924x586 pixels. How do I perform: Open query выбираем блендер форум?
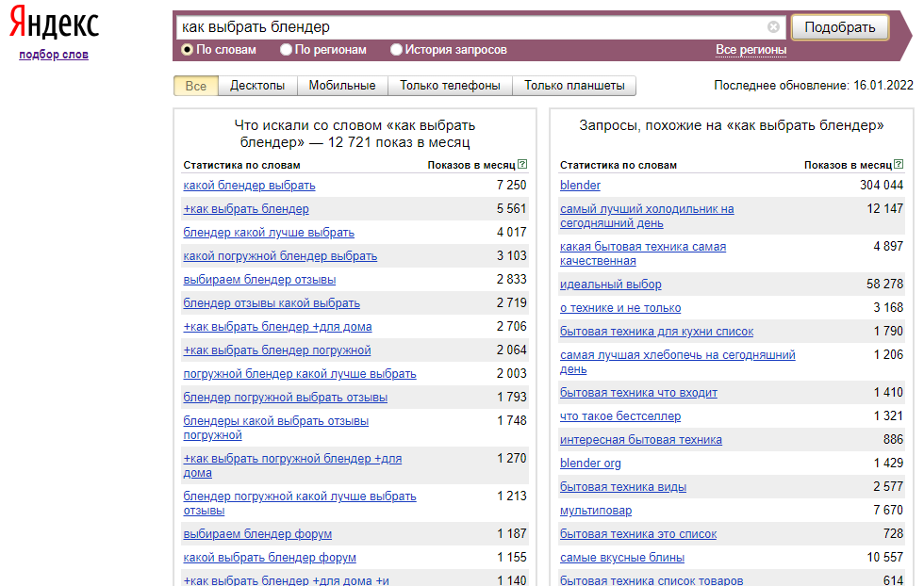pos(257,534)
